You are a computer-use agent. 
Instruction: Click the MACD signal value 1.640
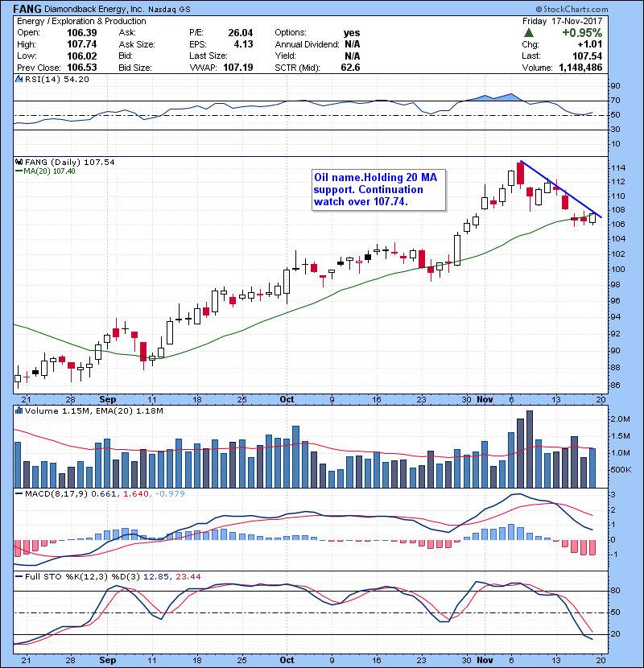(x=136, y=494)
